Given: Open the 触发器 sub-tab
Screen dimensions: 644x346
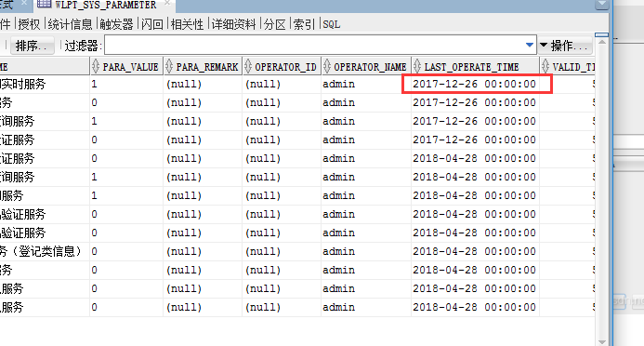Looking at the screenshot, I should (117, 25).
